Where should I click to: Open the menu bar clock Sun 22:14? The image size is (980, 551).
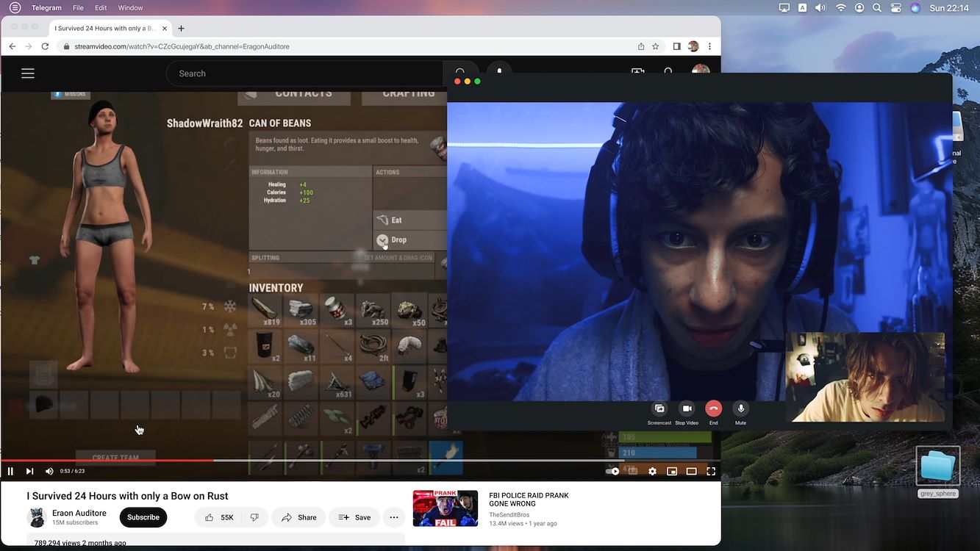[948, 8]
